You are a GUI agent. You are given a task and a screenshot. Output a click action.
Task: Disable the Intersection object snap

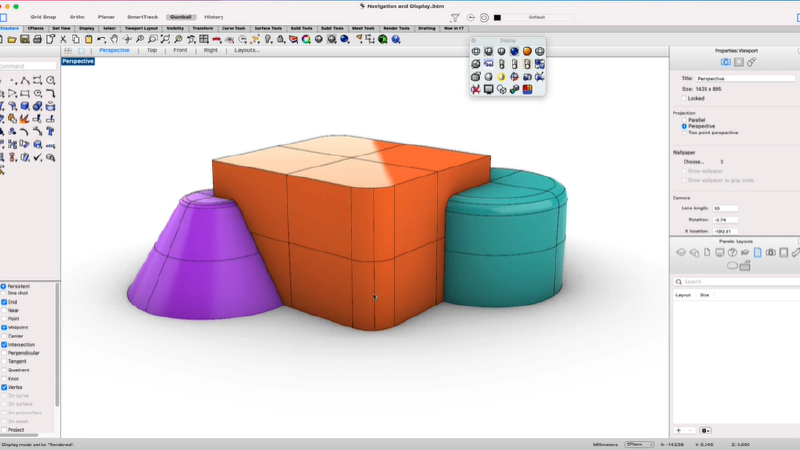[4, 345]
